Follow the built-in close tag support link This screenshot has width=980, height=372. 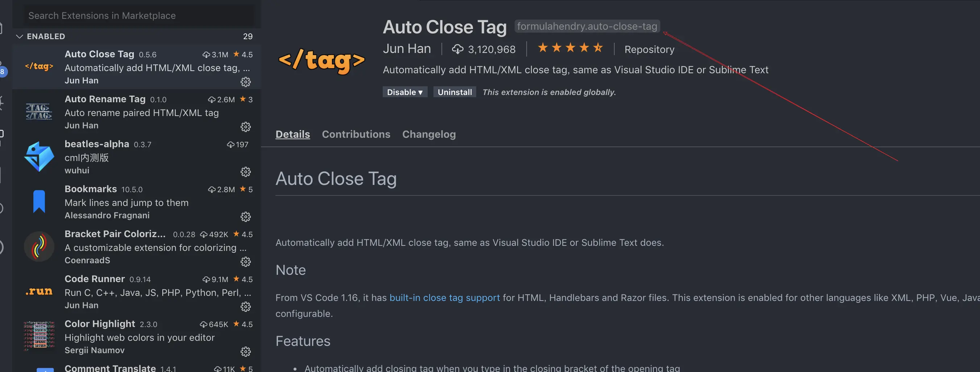click(444, 298)
